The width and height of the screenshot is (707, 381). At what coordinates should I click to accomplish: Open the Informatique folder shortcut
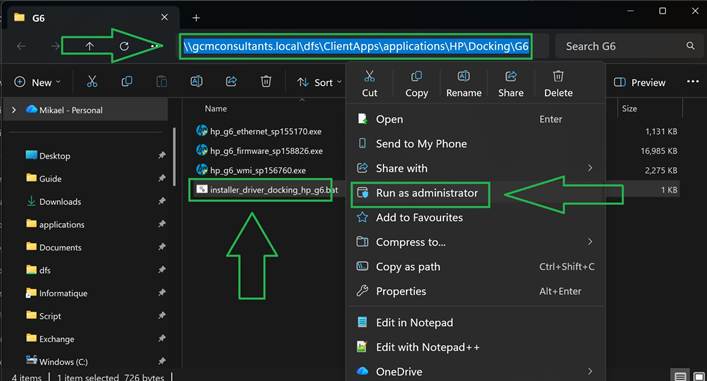tap(63, 293)
